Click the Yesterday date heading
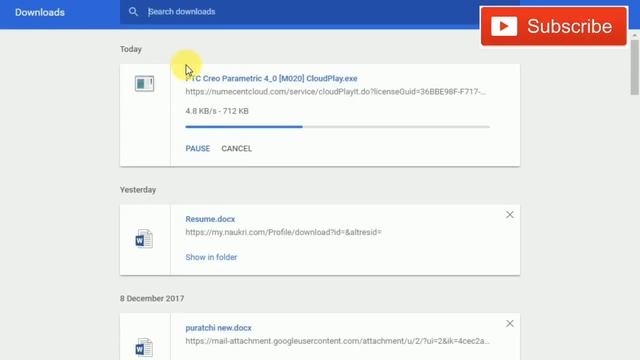Image resolution: width=640 pixels, height=360 pixels. pyautogui.click(x=138, y=190)
